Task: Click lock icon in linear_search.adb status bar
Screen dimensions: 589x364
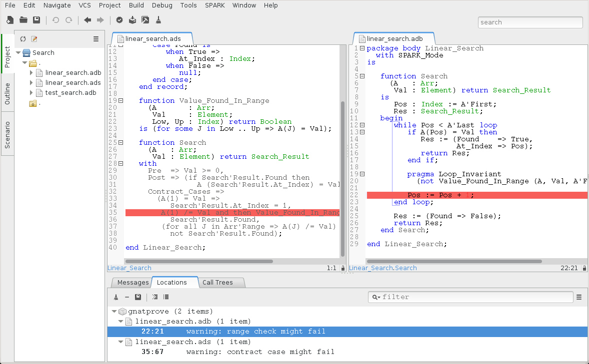Action: pos(584,268)
